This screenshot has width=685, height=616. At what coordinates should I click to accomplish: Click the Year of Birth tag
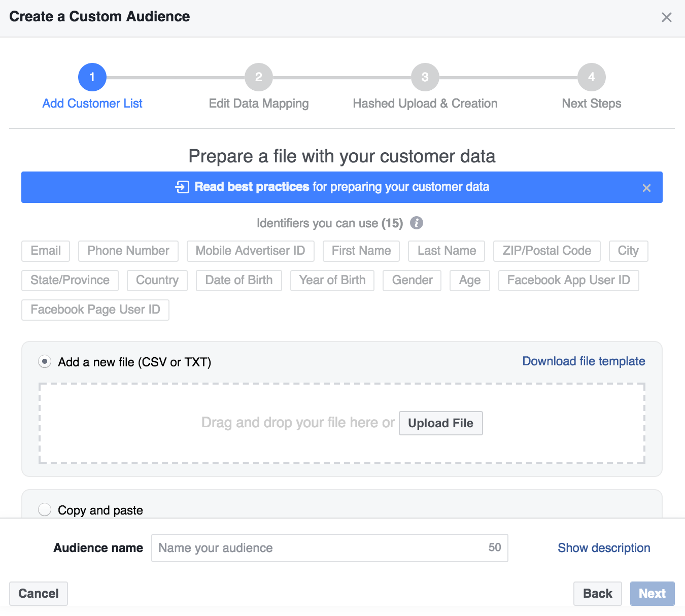pyautogui.click(x=332, y=281)
